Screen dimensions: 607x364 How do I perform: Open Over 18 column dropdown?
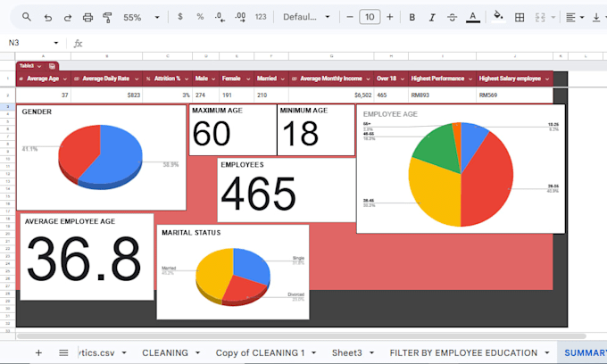click(403, 79)
